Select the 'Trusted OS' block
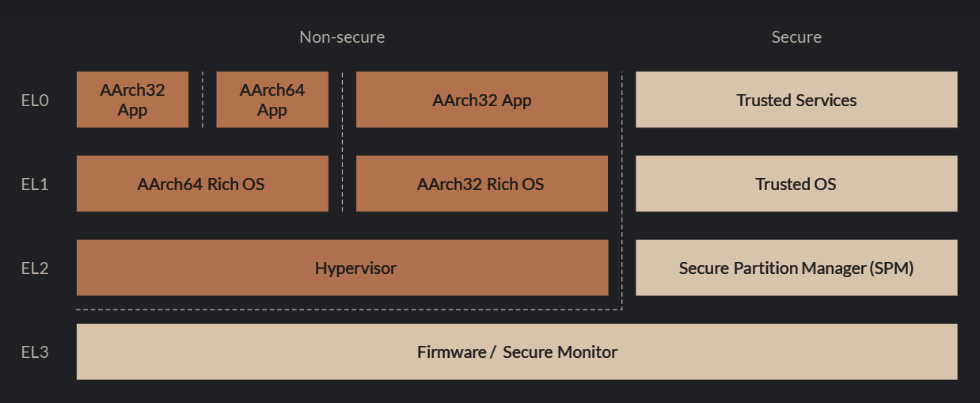The width and height of the screenshot is (980, 403). [x=796, y=184]
